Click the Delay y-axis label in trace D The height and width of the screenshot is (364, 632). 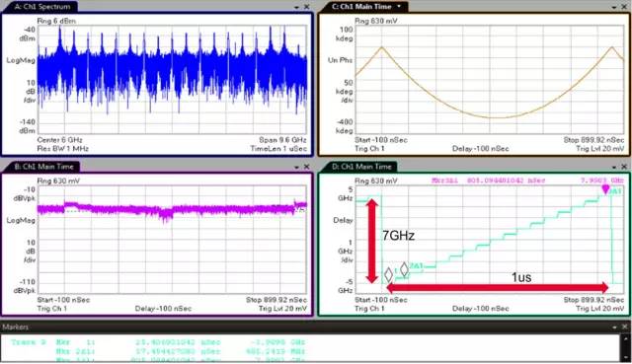343,220
